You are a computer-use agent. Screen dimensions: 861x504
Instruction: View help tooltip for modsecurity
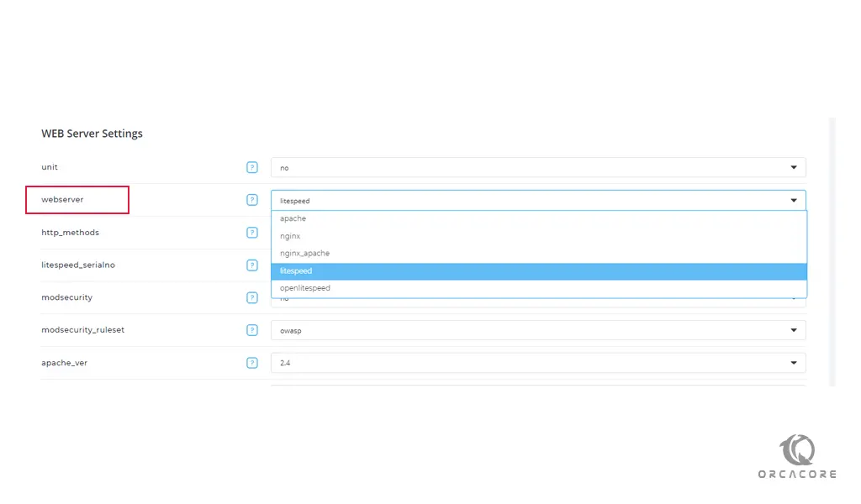coord(252,298)
